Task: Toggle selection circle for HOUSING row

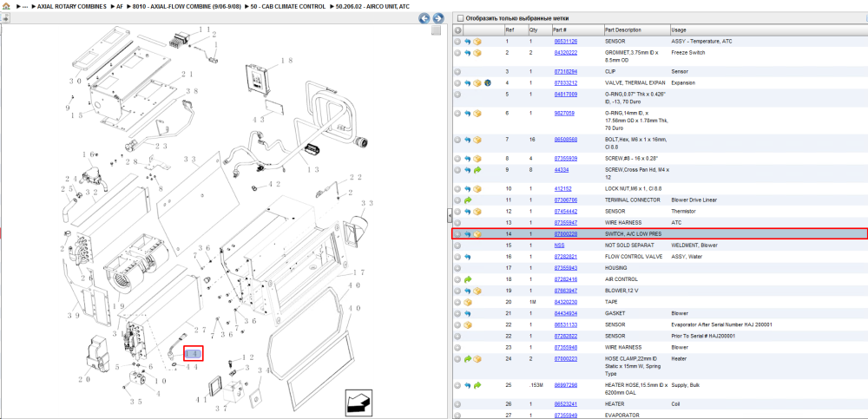Action: 457,268
